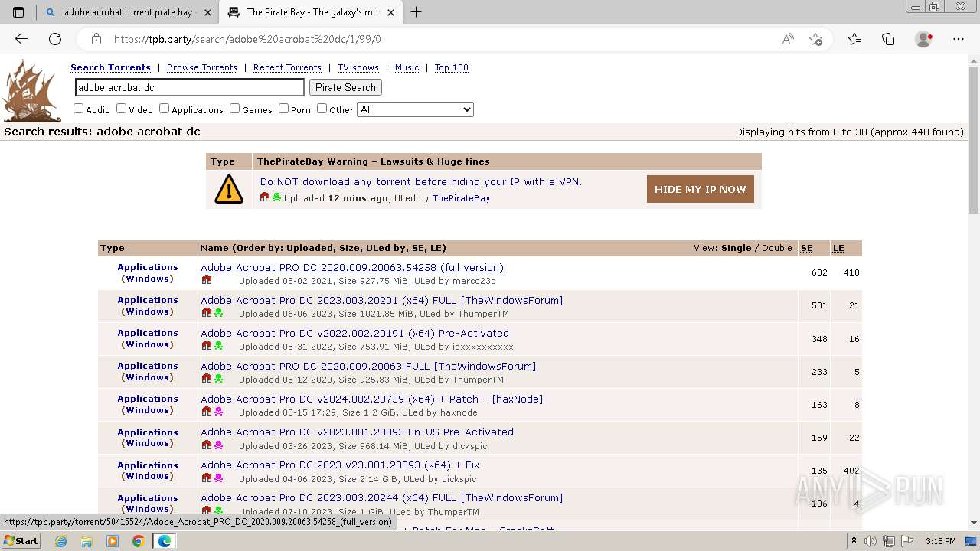Image resolution: width=980 pixels, height=551 pixels.
Task: Sort results by LE column
Action: tap(838, 248)
